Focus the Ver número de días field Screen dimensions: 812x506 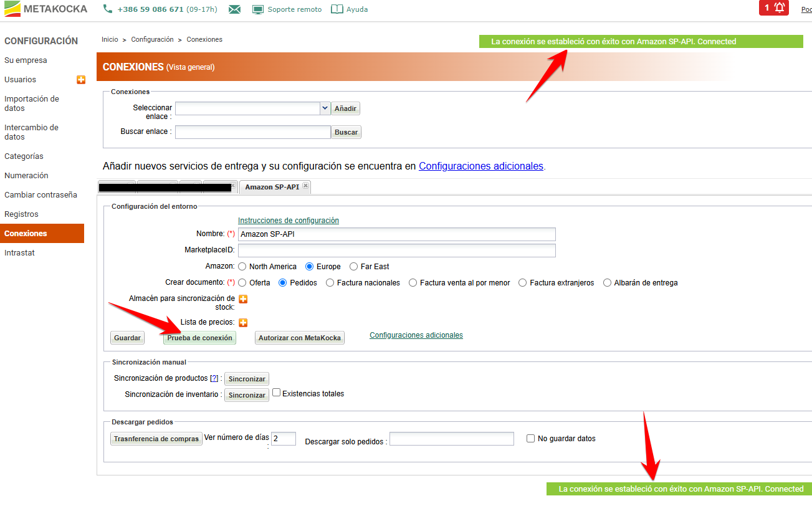pos(284,439)
